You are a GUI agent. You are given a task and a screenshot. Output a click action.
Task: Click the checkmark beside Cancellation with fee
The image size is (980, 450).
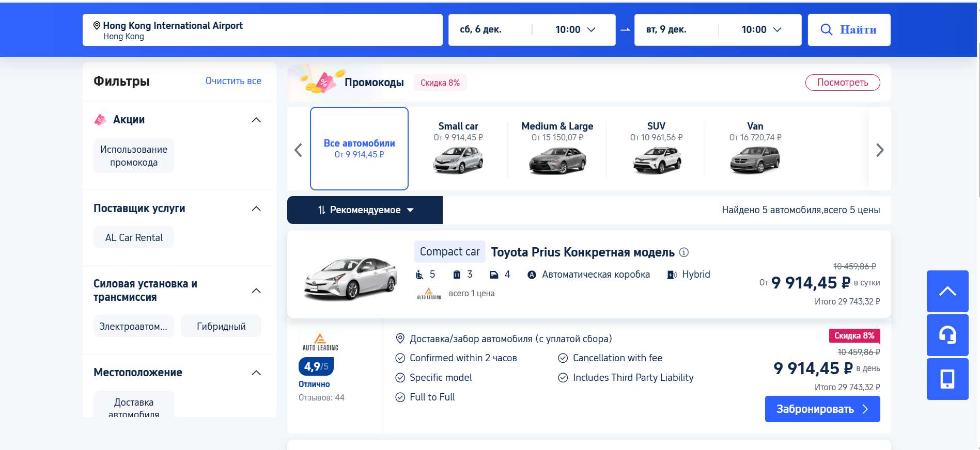[x=563, y=358]
